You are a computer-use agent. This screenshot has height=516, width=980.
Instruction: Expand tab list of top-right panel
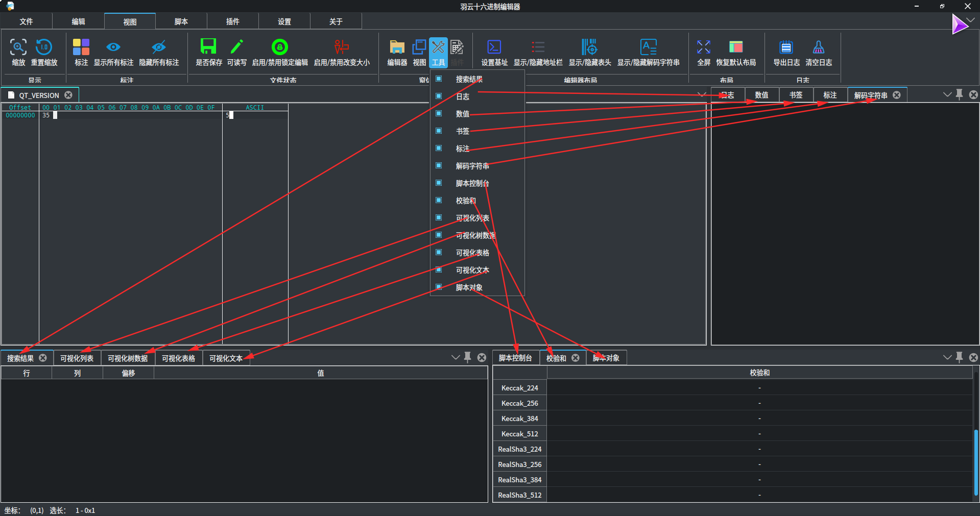coord(947,94)
